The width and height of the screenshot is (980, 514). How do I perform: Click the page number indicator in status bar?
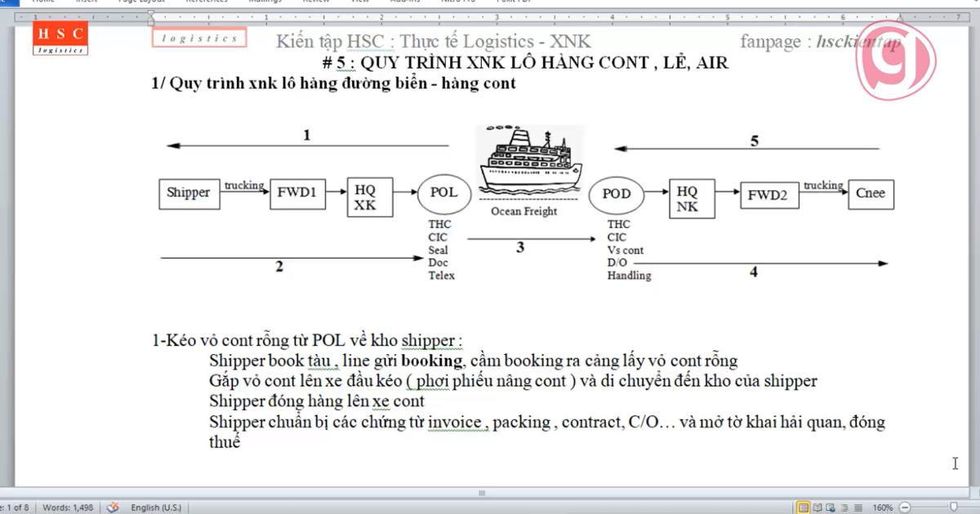(x=16, y=507)
